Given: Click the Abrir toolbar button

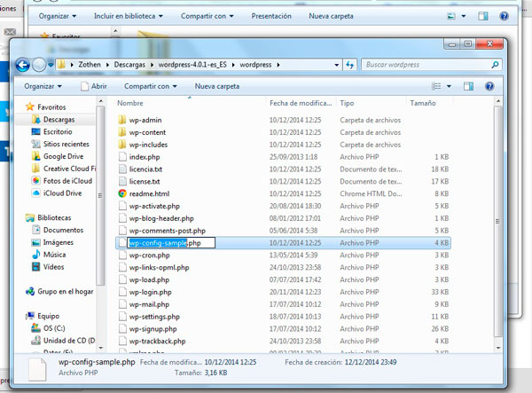Looking at the screenshot, I should [94, 86].
